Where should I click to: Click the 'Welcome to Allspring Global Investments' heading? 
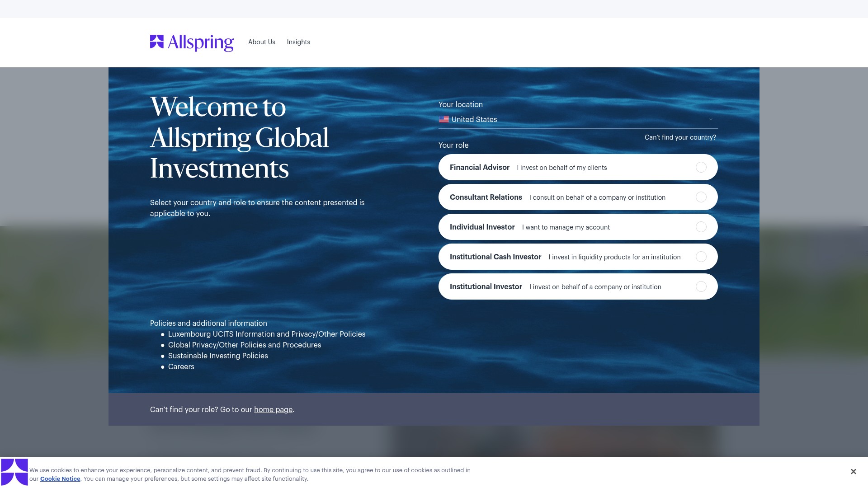pyautogui.click(x=240, y=138)
